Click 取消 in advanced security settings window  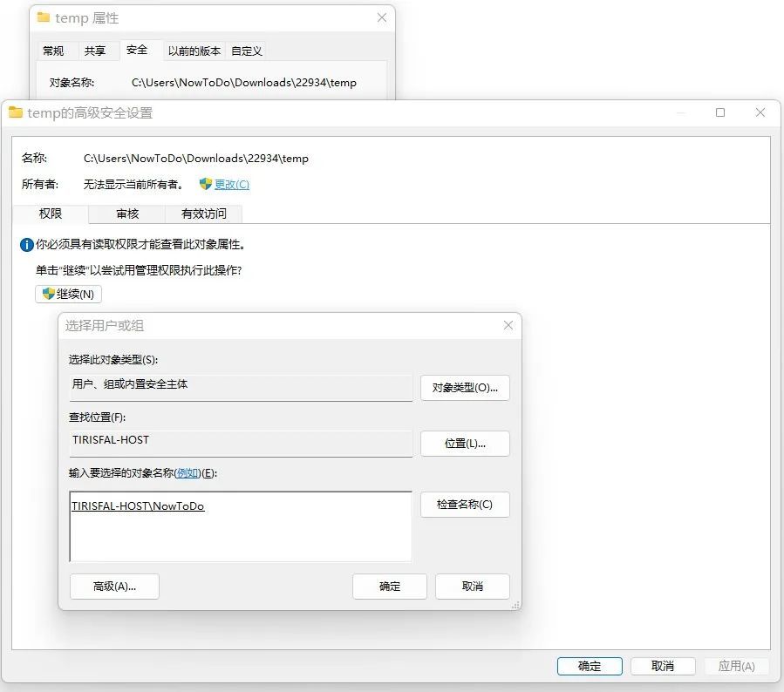click(x=663, y=666)
